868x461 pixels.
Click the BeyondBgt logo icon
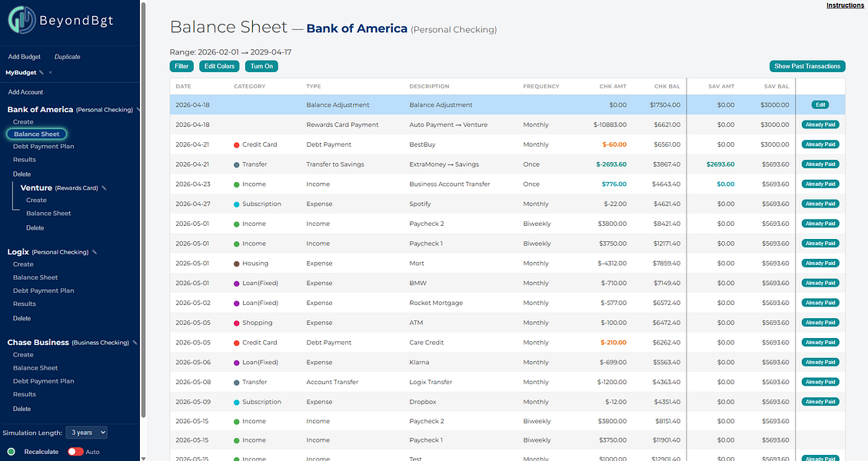pos(22,20)
